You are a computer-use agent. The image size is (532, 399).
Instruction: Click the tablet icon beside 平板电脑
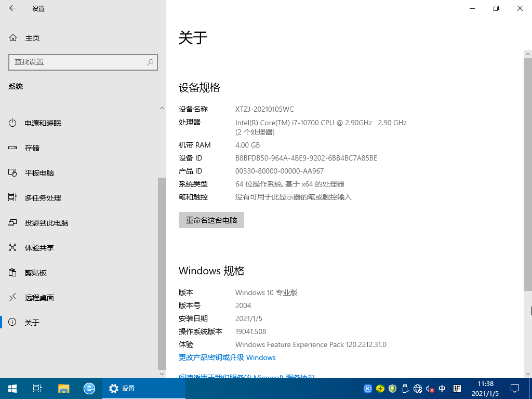[12, 172]
